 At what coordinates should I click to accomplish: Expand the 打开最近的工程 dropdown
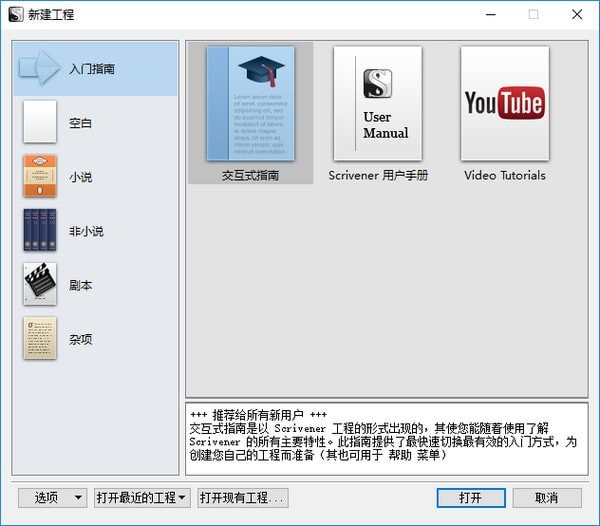click(x=142, y=498)
